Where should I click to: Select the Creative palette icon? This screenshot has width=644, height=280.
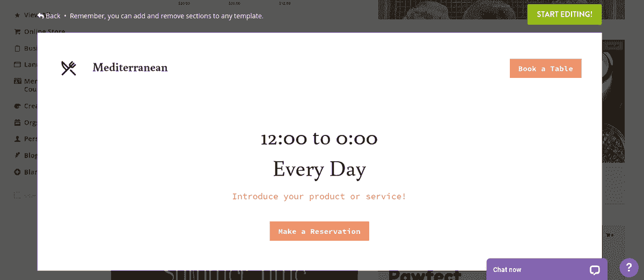[17, 106]
